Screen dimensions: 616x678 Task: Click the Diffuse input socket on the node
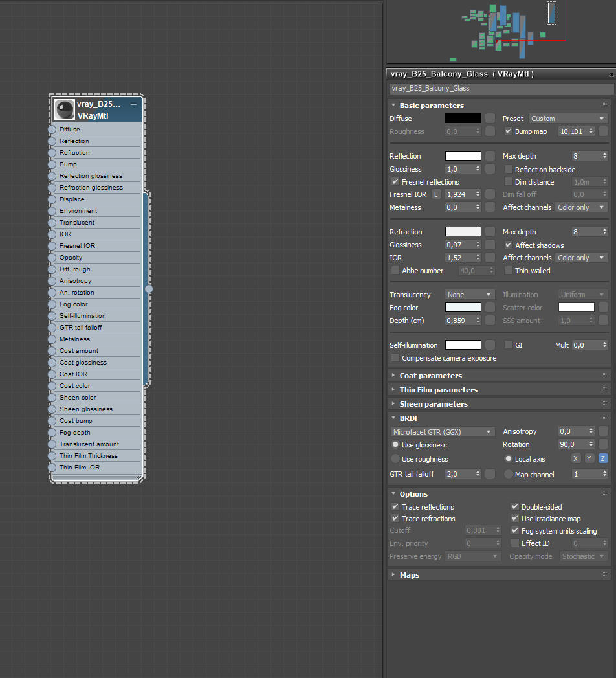tap(52, 130)
